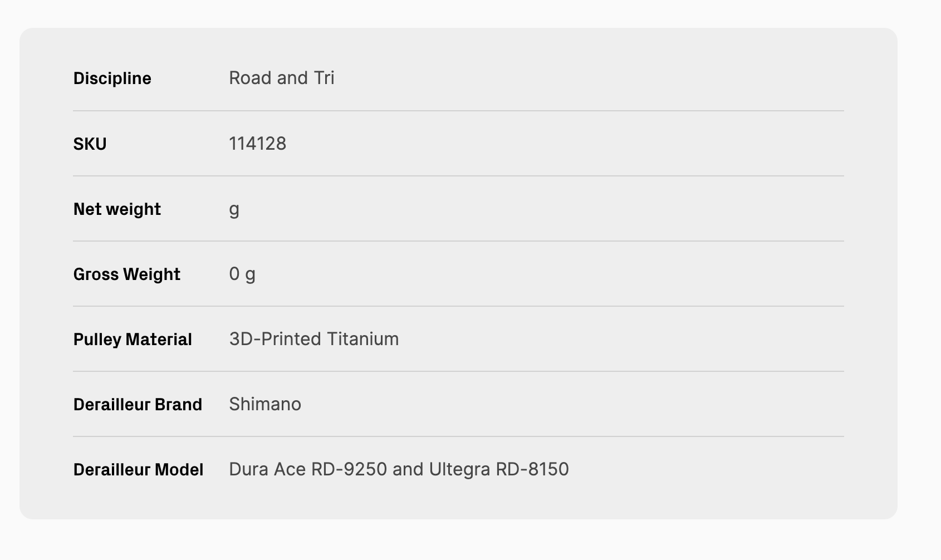Image resolution: width=941 pixels, height=560 pixels.
Task: Click 'Ultegra RD-8150' in model value
Action: pos(499,469)
